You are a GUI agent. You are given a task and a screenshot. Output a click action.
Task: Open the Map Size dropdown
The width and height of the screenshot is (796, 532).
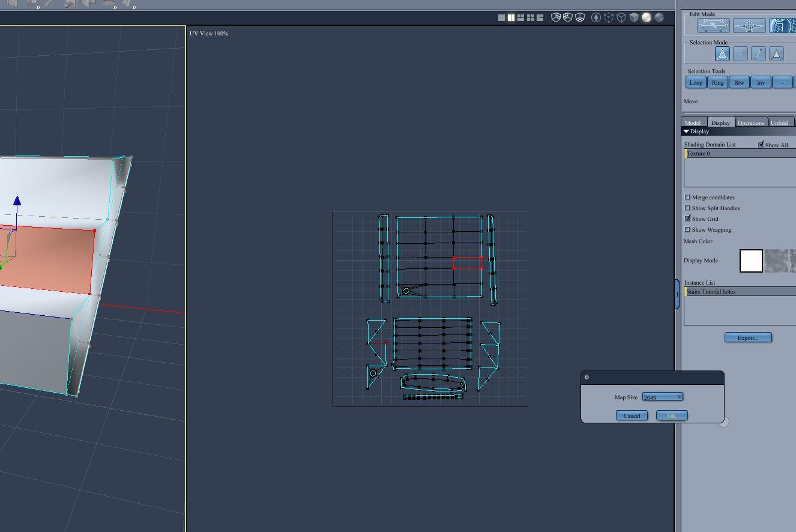point(663,397)
